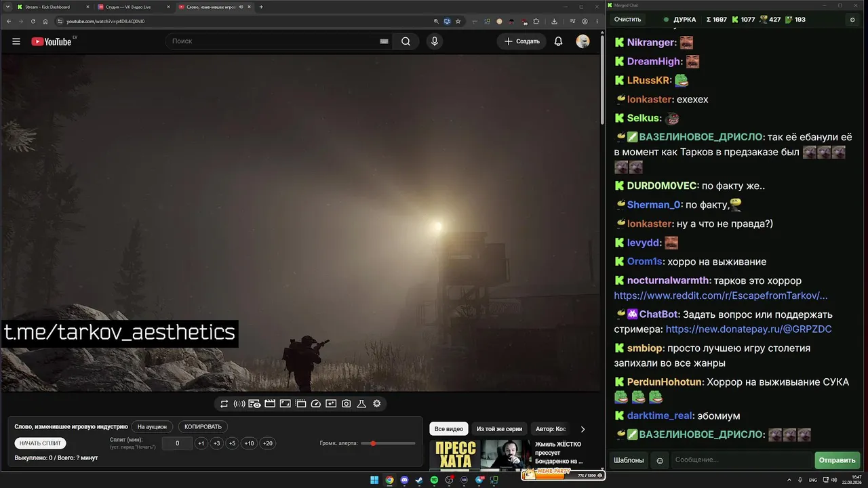Add twenty minutes with the +20 button
The width and height of the screenshot is (868, 488).
(268, 443)
